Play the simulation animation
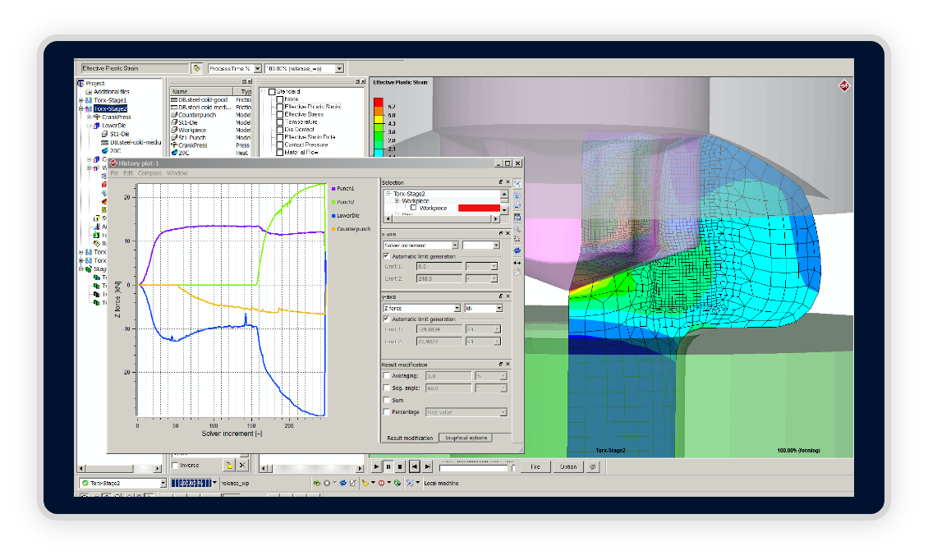928x560 pixels. click(376, 467)
